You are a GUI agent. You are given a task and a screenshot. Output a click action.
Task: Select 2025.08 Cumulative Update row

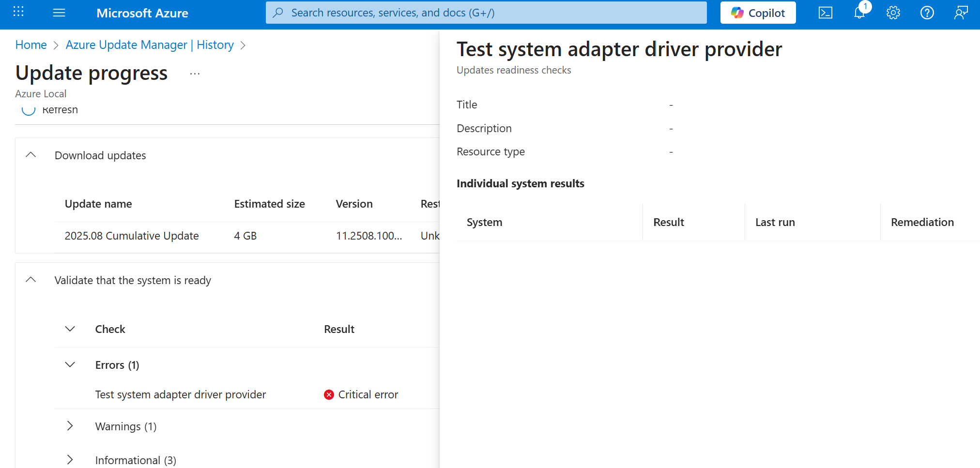point(247,236)
